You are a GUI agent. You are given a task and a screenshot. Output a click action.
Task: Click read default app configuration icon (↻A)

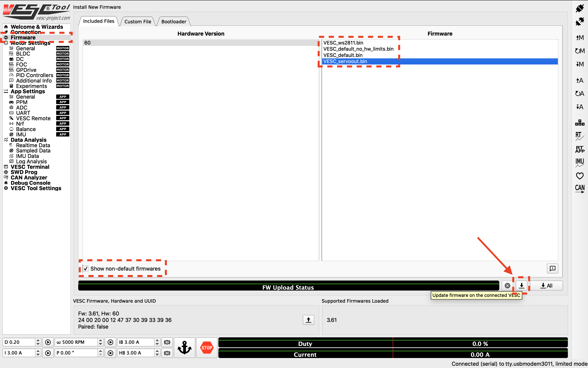click(x=580, y=94)
